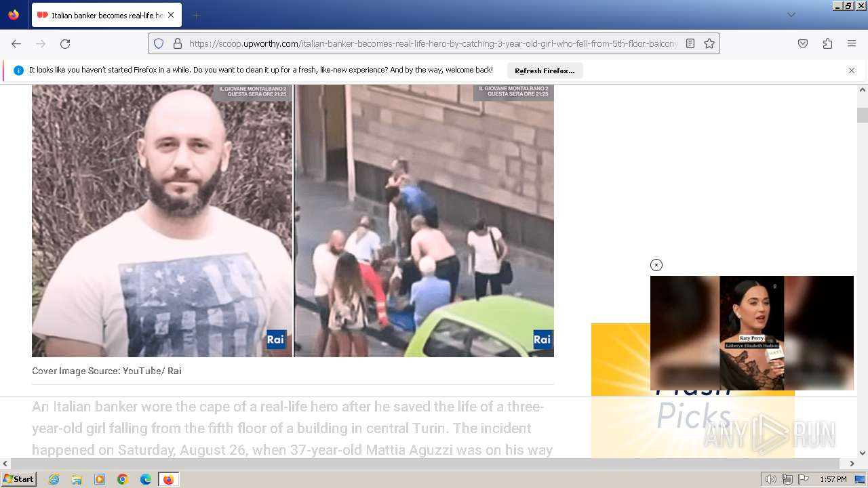Image resolution: width=868 pixels, height=488 pixels.
Task: Click vertical scrollbar down arrow
Action: [x=863, y=453]
